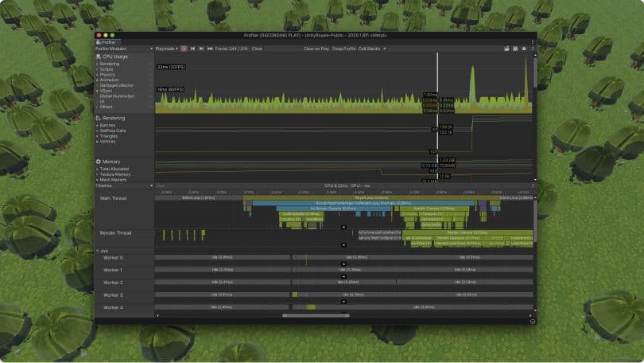
Task: Click the save profiler data icon
Action: pos(515,49)
